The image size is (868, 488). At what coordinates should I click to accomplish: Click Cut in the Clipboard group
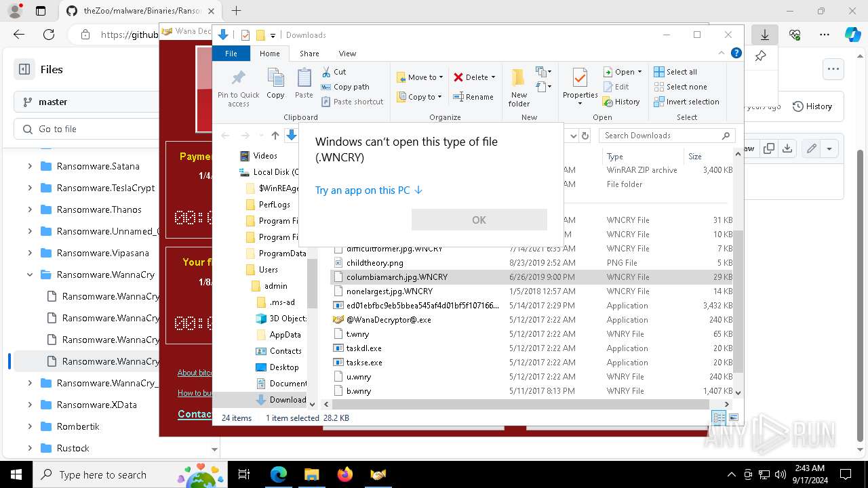coord(334,71)
